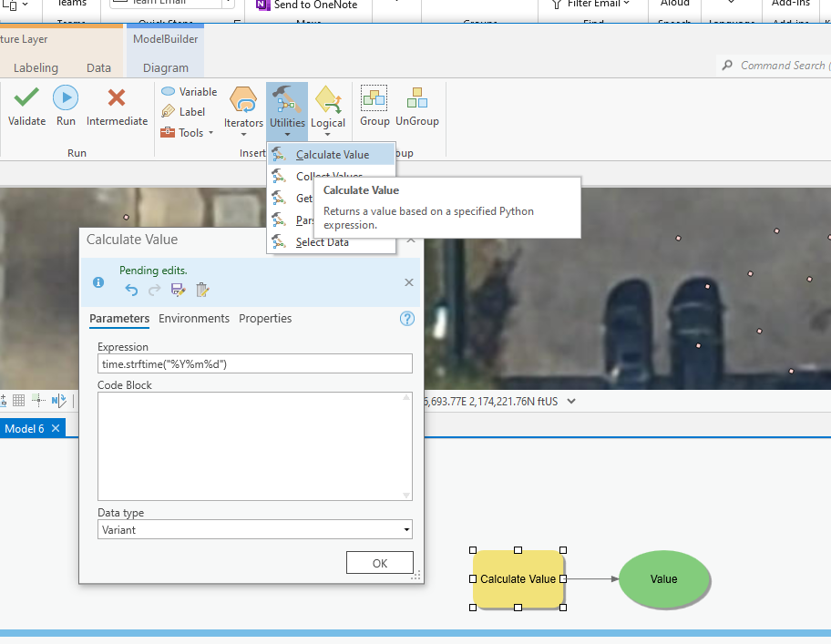Screen dimensions: 831x644
Task: Click inside the Expression input field
Action: tap(255, 363)
